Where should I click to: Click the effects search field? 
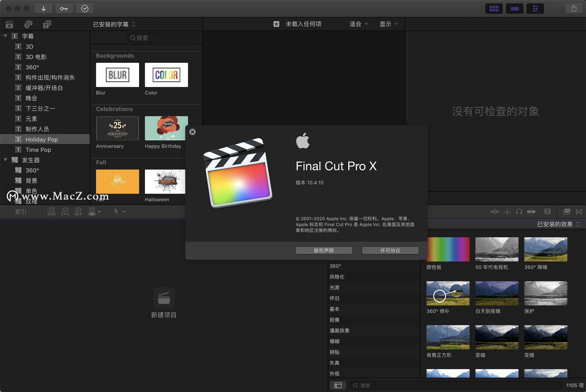click(456, 386)
